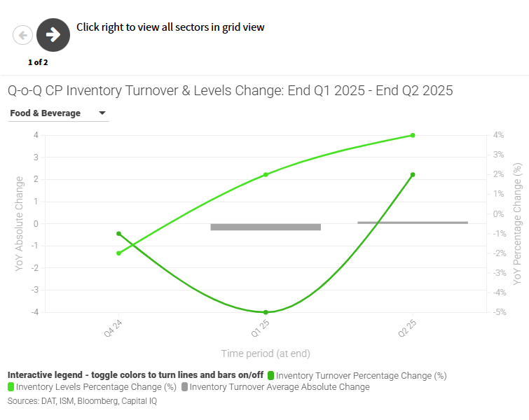
Task: Select the lowest Q4 24 data point
Action: click(x=119, y=253)
